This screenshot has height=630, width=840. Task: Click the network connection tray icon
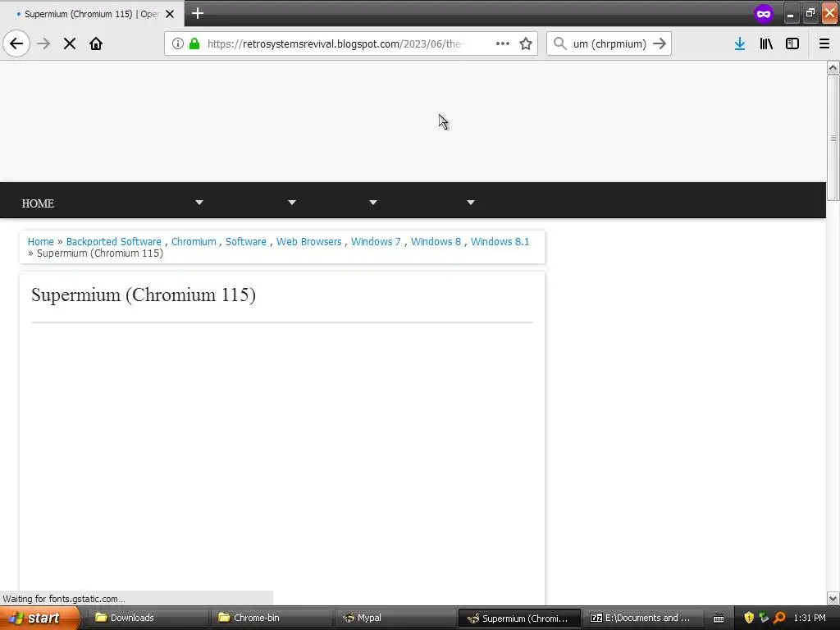point(764,618)
